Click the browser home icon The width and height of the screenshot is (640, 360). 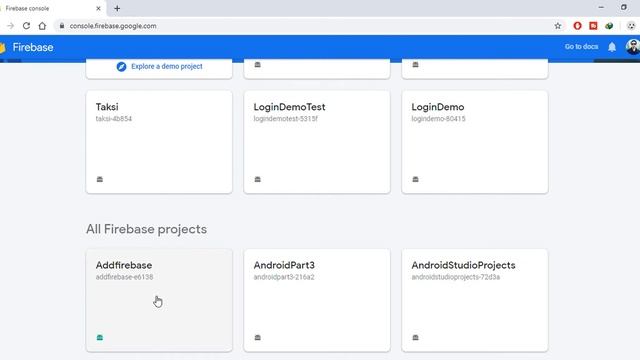(42, 26)
